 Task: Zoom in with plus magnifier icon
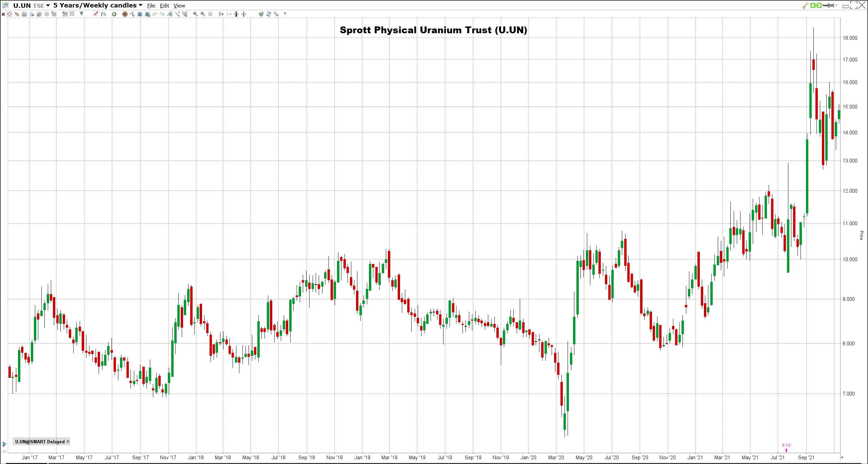(195, 14)
